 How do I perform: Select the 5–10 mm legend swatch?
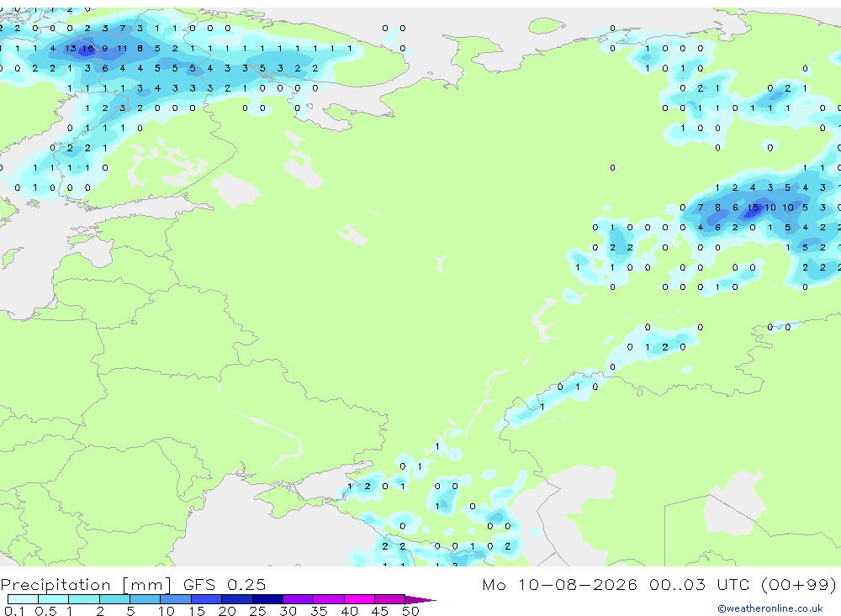click(145, 599)
